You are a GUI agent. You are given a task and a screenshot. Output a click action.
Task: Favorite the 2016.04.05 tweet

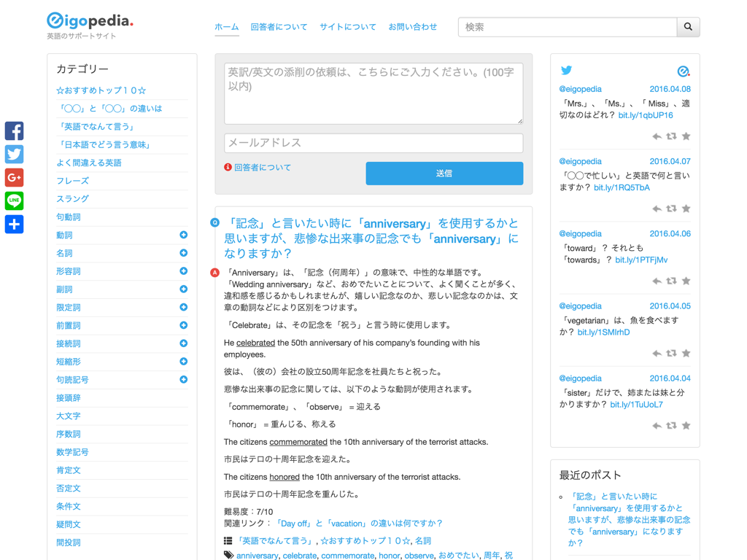(x=686, y=354)
